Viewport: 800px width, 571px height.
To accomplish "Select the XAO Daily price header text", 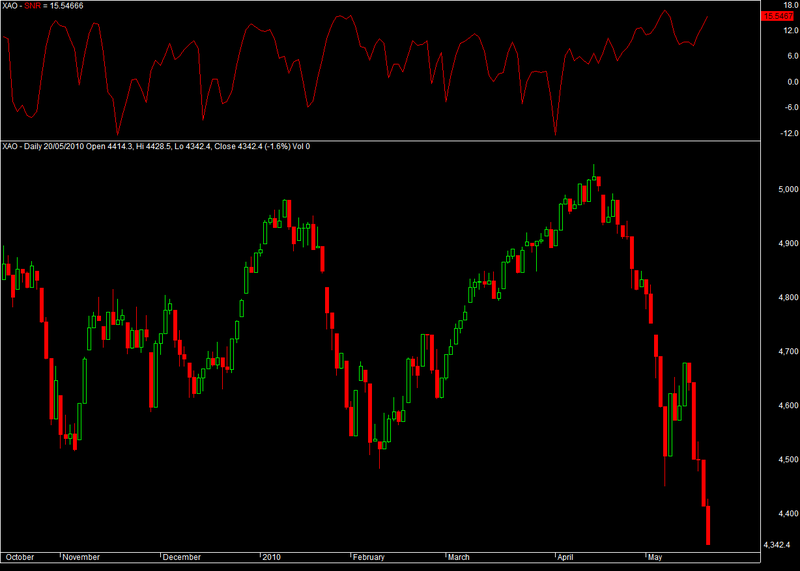I will (156, 146).
